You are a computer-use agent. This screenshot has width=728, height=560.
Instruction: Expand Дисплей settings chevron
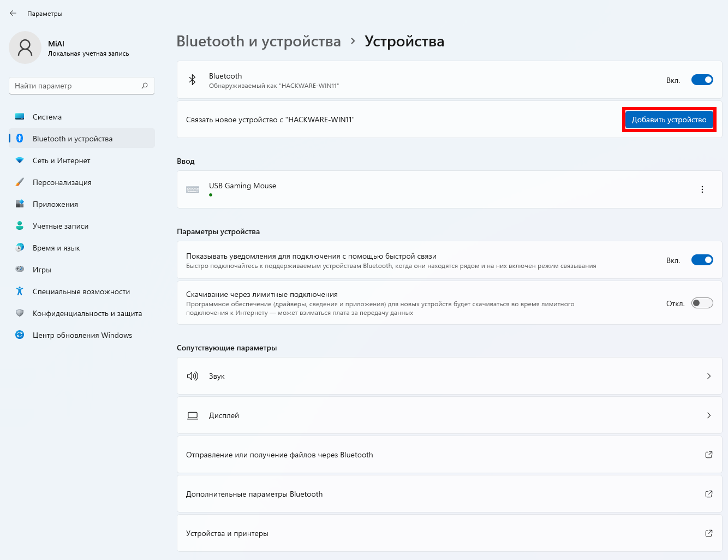[709, 415]
